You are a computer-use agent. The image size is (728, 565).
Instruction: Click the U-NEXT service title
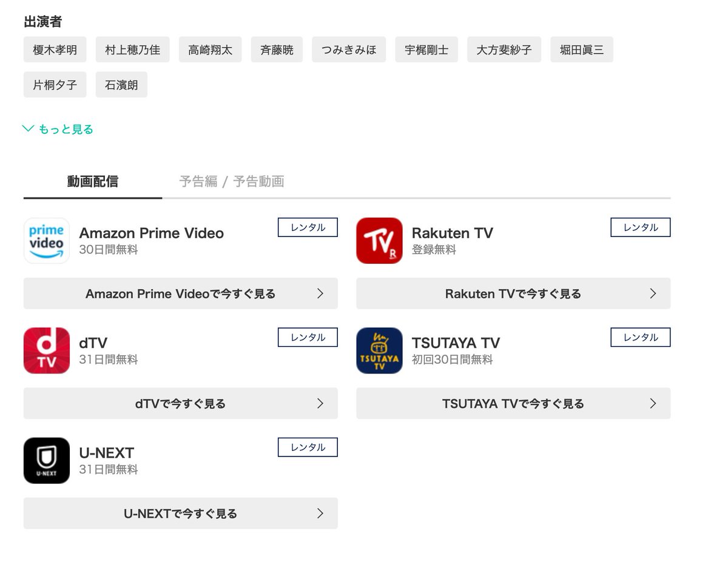pos(107,453)
